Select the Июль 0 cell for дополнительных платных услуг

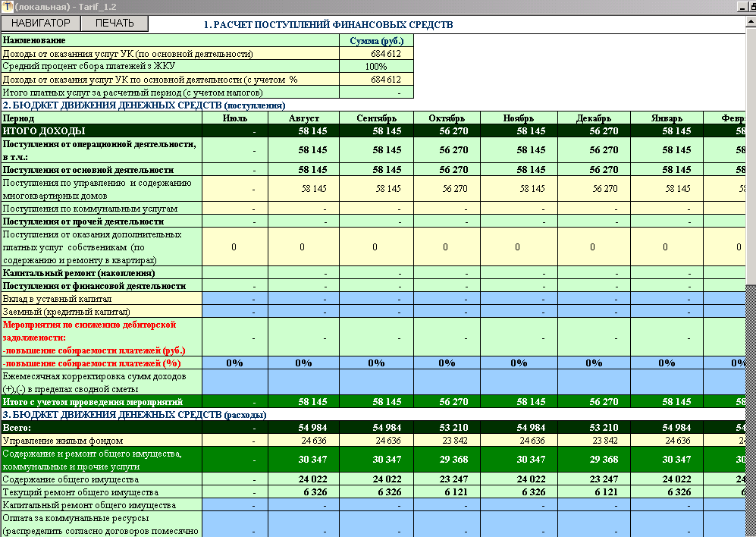(235, 247)
